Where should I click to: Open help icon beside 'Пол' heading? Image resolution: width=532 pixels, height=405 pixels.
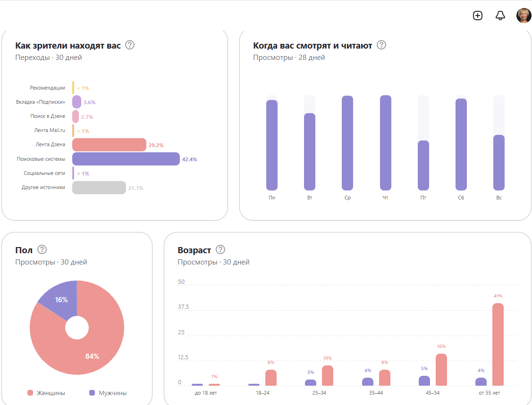42,249
